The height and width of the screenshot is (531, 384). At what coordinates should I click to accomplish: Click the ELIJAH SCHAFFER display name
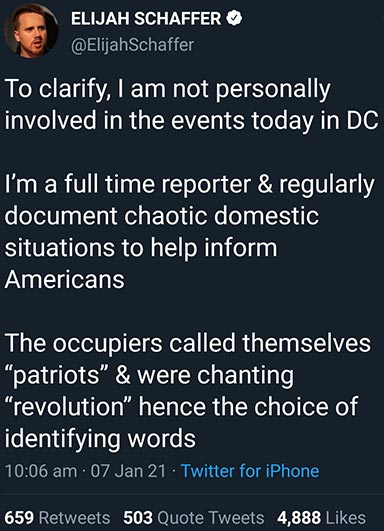146,19
